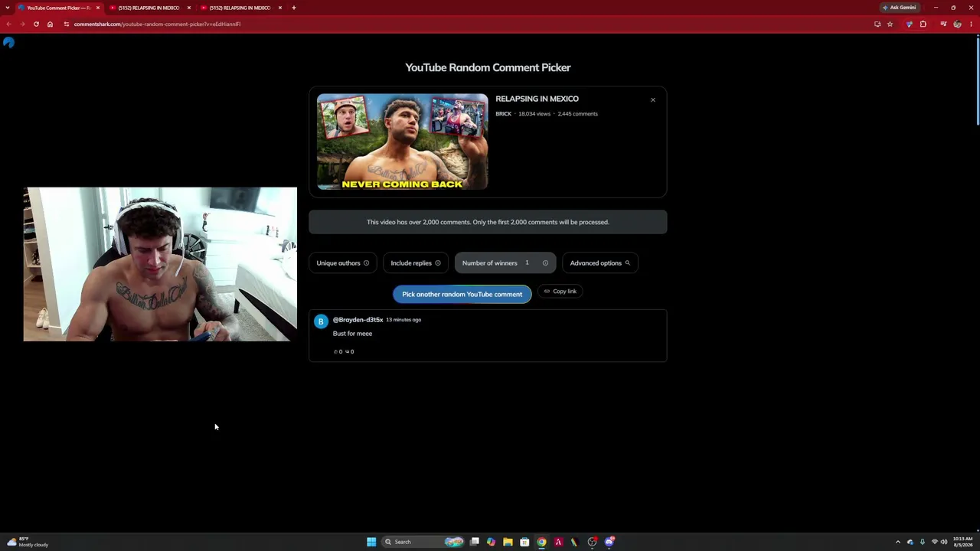Click the RELAPSING IN MEXICO video title

coord(537,99)
